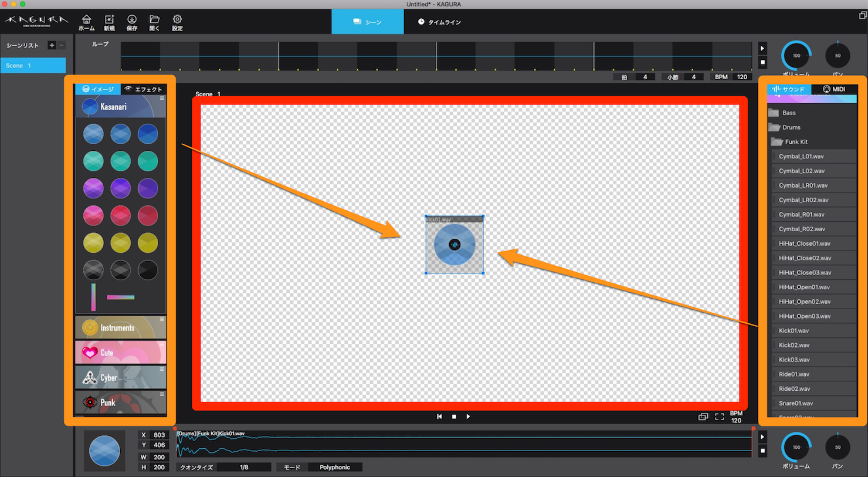Image resolution: width=868 pixels, height=477 pixels.
Task: Open the イメージ tab
Action: click(x=98, y=89)
